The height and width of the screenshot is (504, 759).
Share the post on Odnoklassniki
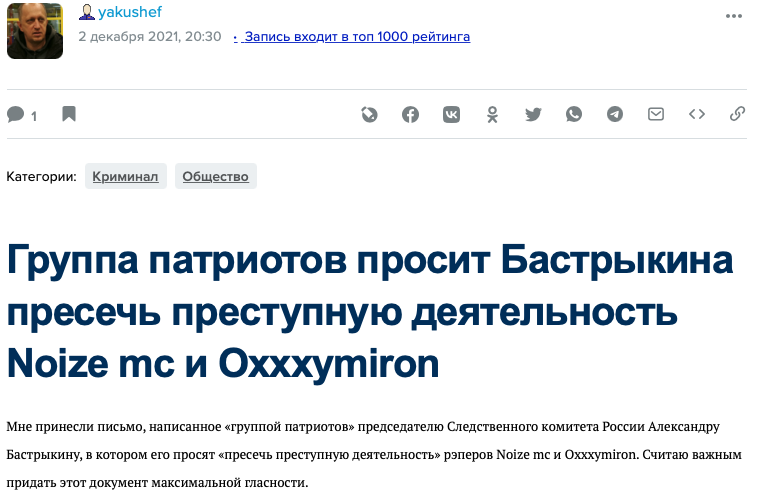coord(492,114)
